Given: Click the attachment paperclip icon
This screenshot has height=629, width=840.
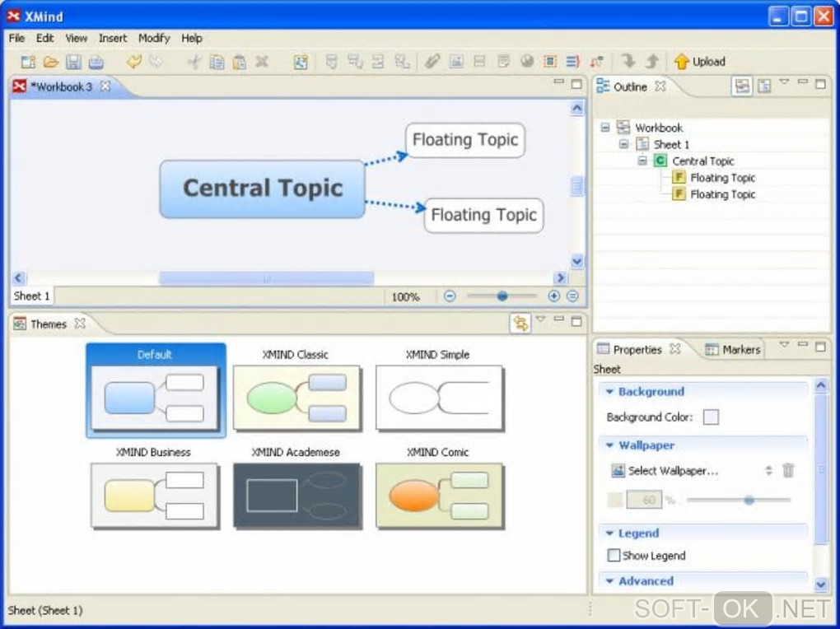Looking at the screenshot, I should coord(432,62).
